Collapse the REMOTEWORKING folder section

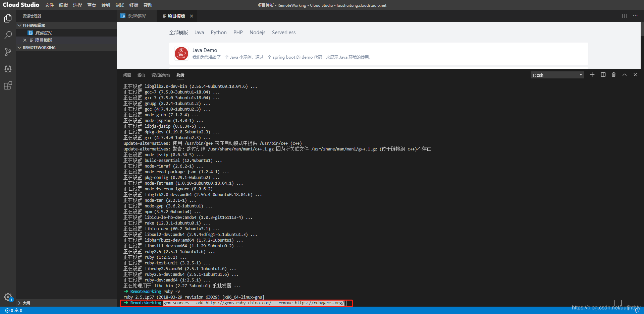[66, 48]
